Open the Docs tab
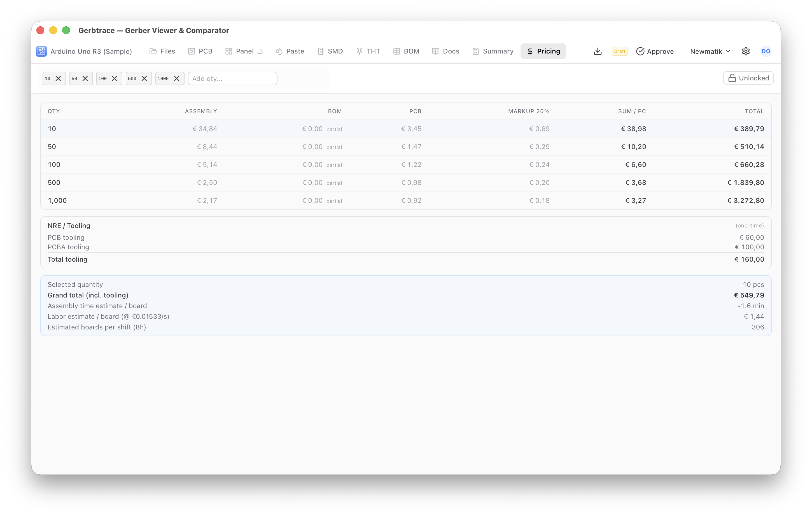The width and height of the screenshot is (812, 516). [x=446, y=51]
